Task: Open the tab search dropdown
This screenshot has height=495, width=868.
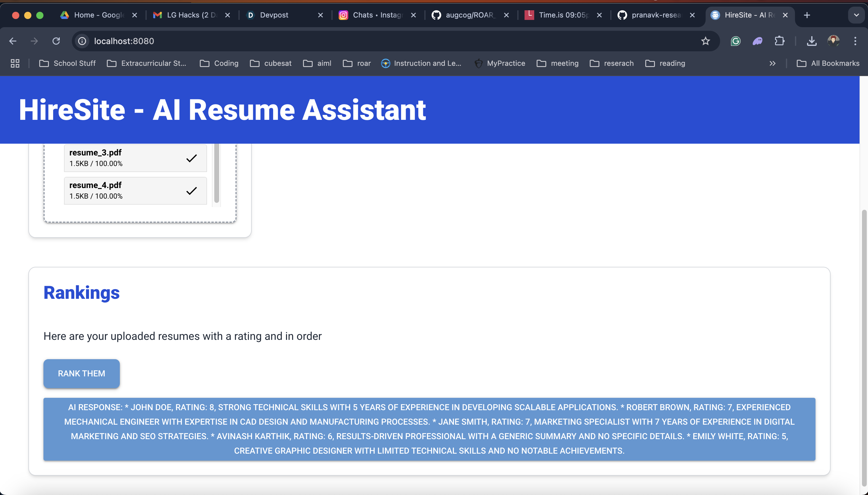Action: 856,15
